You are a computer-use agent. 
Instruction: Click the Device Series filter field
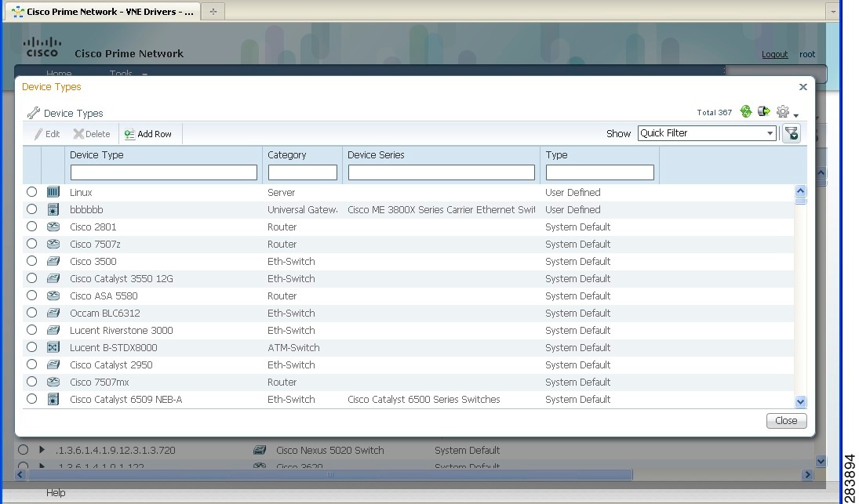click(x=442, y=172)
